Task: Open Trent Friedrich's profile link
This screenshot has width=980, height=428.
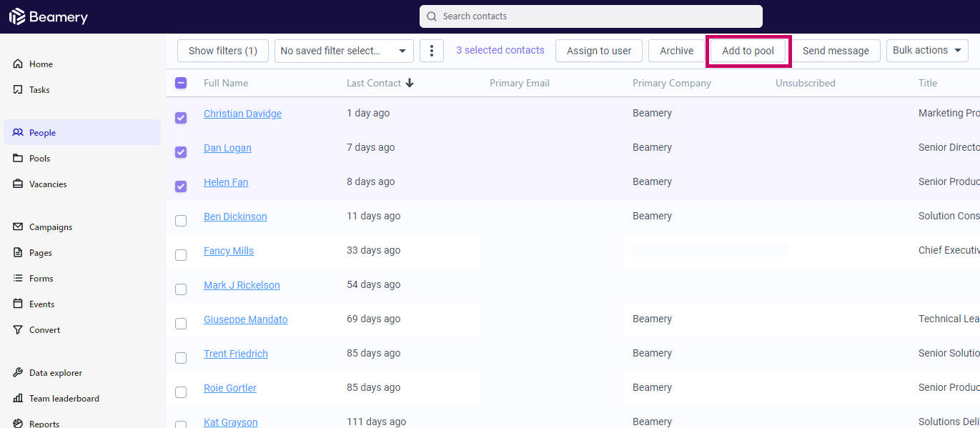Action: coord(236,354)
